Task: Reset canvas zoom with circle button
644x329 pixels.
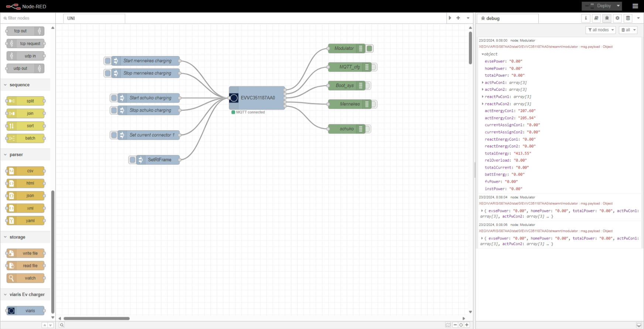Action: pyautogui.click(x=461, y=325)
